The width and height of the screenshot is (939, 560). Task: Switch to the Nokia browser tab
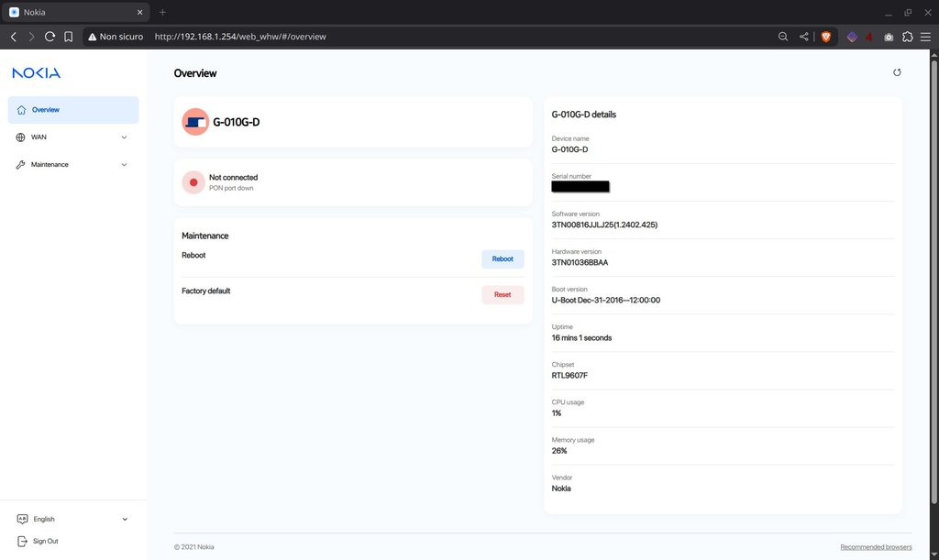[73, 12]
